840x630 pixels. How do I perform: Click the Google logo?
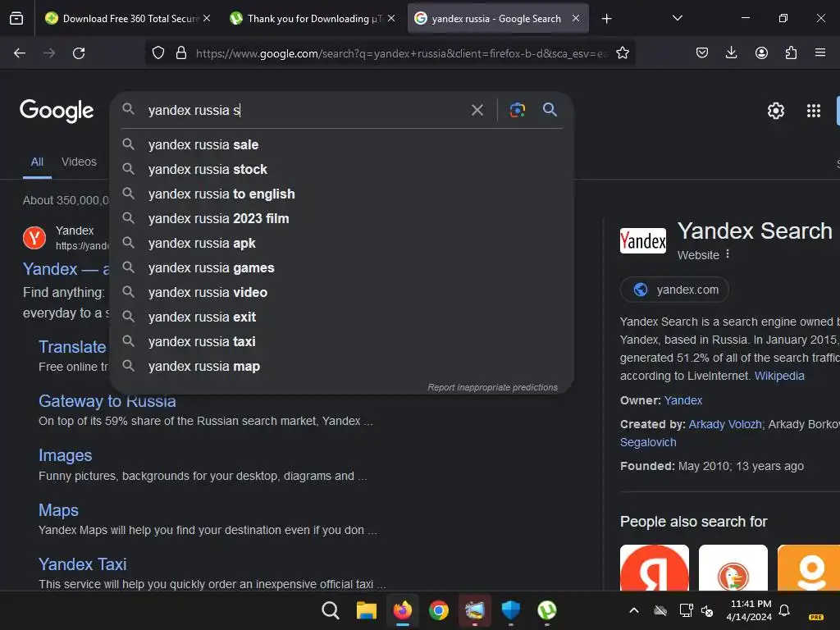click(x=57, y=111)
